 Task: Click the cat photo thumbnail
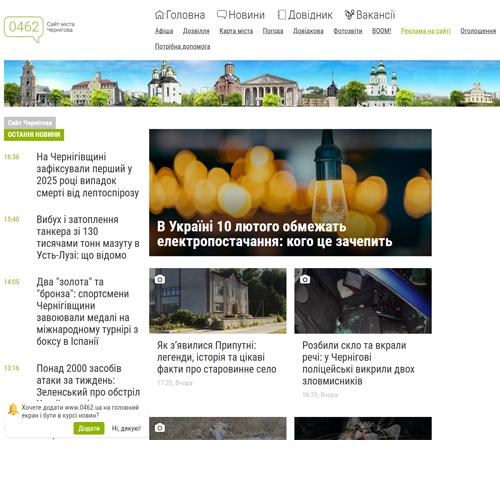click(363, 428)
